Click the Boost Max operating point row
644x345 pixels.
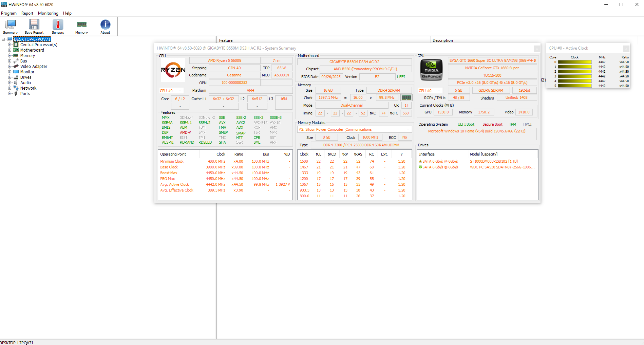[x=225, y=173]
